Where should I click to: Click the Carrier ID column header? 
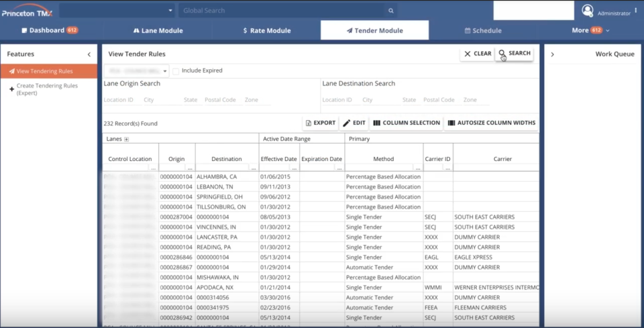[x=438, y=159]
